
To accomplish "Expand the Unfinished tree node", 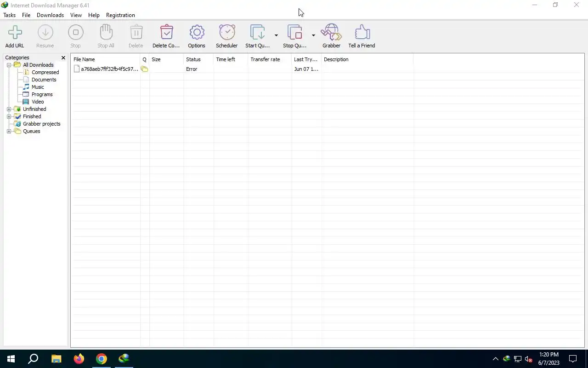I will pos(9,109).
